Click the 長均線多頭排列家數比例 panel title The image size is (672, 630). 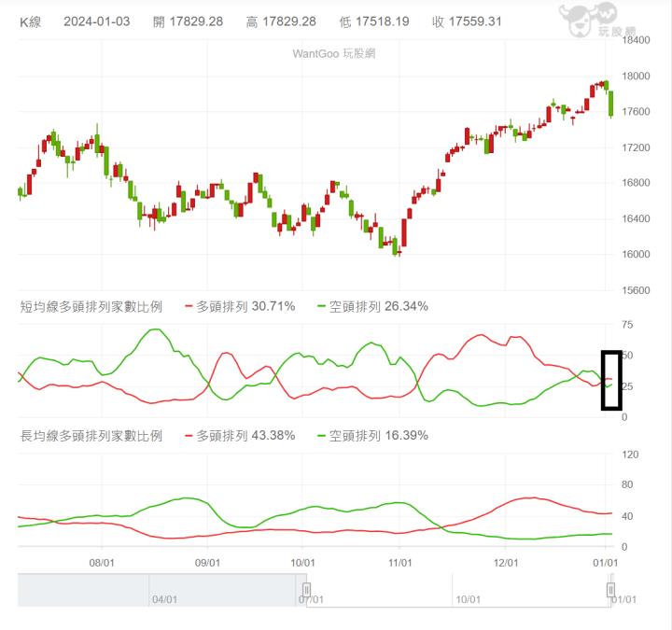(x=91, y=436)
